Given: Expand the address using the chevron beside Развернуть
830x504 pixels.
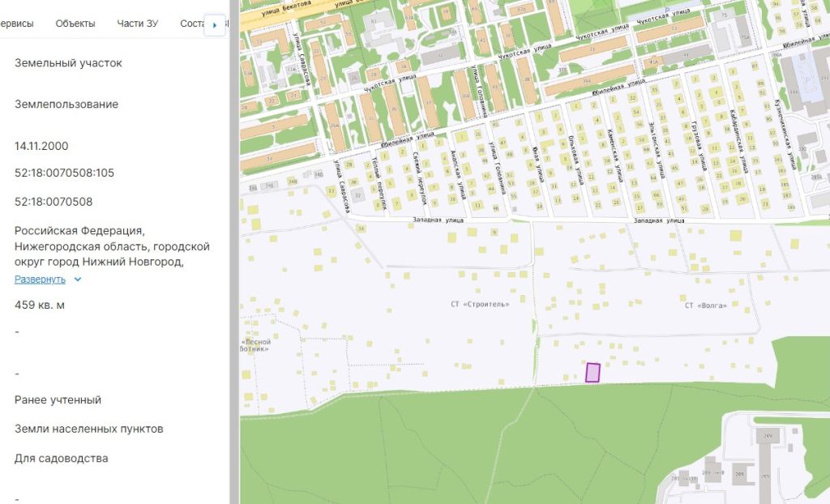Looking at the screenshot, I should [x=78, y=280].
